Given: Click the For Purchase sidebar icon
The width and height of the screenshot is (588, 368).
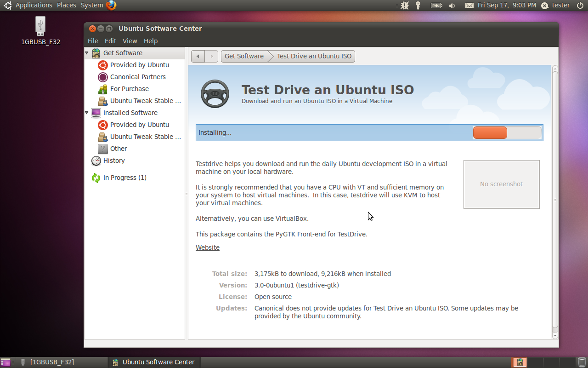Looking at the screenshot, I should [103, 89].
